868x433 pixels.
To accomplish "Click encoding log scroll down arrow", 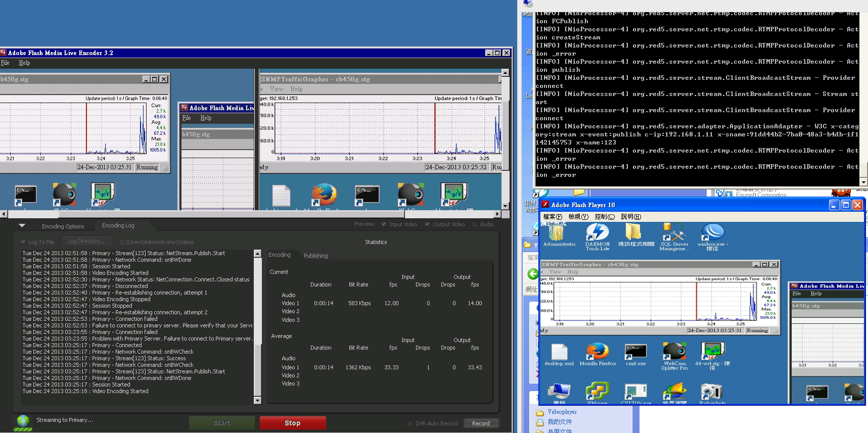I will point(257,401).
